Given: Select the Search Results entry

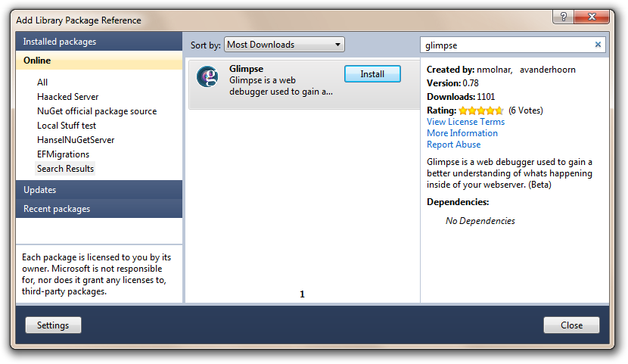Looking at the screenshot, I should [65, 169].
